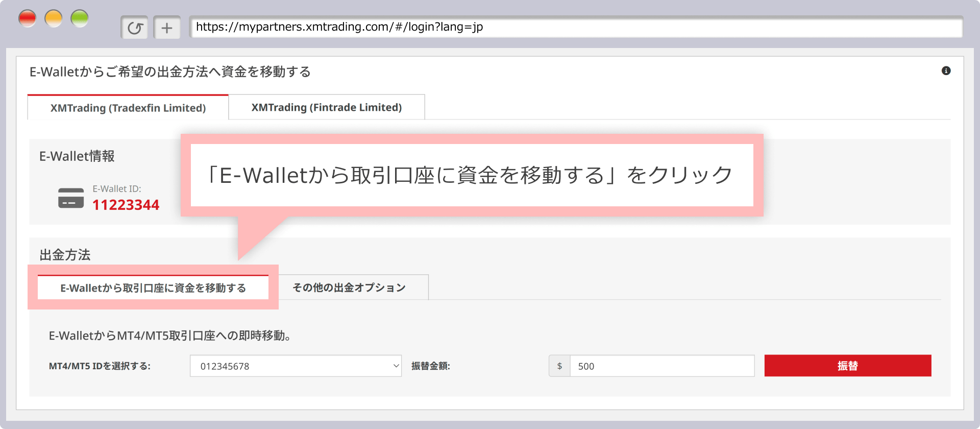
Task: Click the browser reload icon
Action: 135,28
